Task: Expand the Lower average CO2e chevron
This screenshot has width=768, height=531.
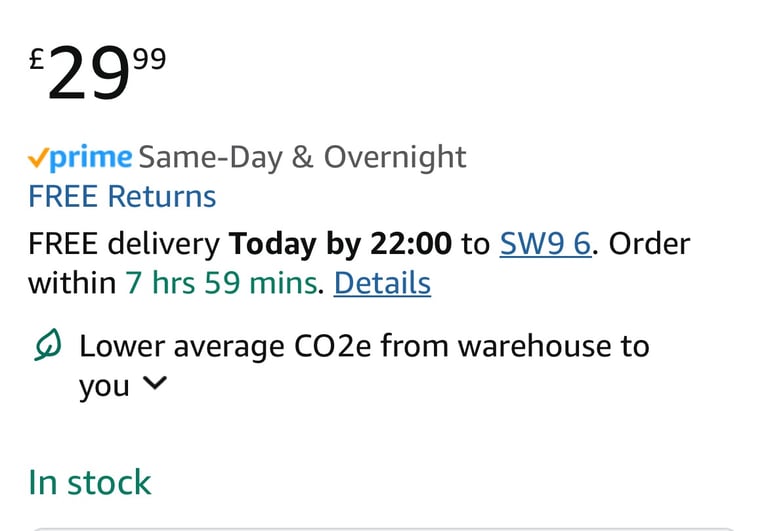Action: point(155,383)
